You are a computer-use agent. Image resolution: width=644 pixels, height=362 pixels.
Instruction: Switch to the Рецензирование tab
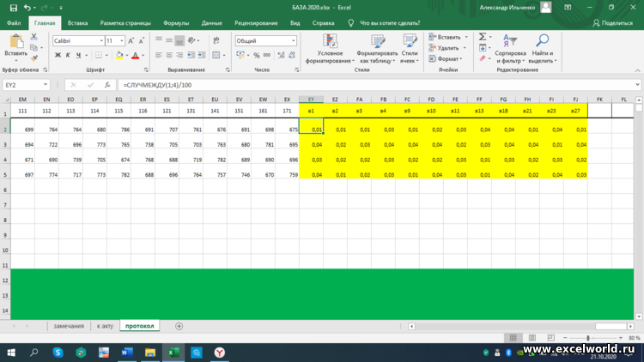point(256,23)
